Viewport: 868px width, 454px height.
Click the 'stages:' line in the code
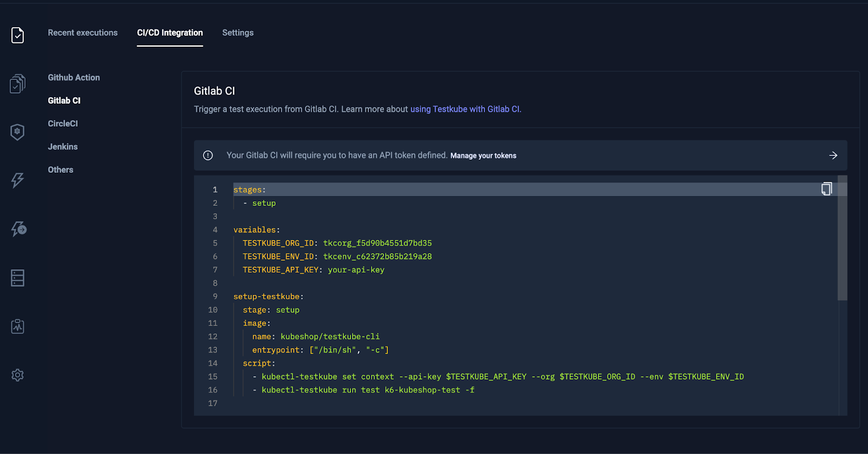coord(250,190)
